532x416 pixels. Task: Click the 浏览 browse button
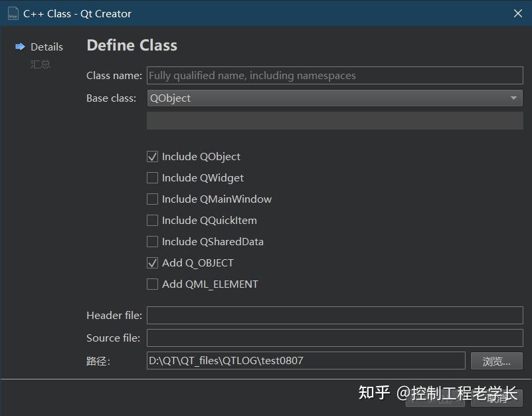click(x=495, y=360)
